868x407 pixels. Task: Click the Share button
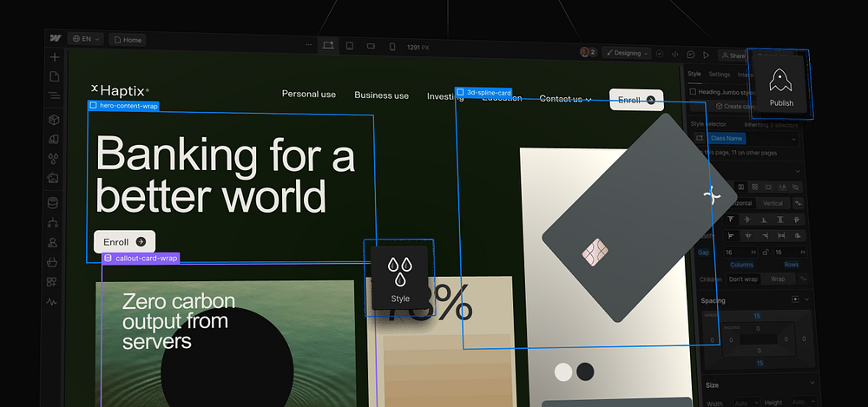click(x=732, y=56)
